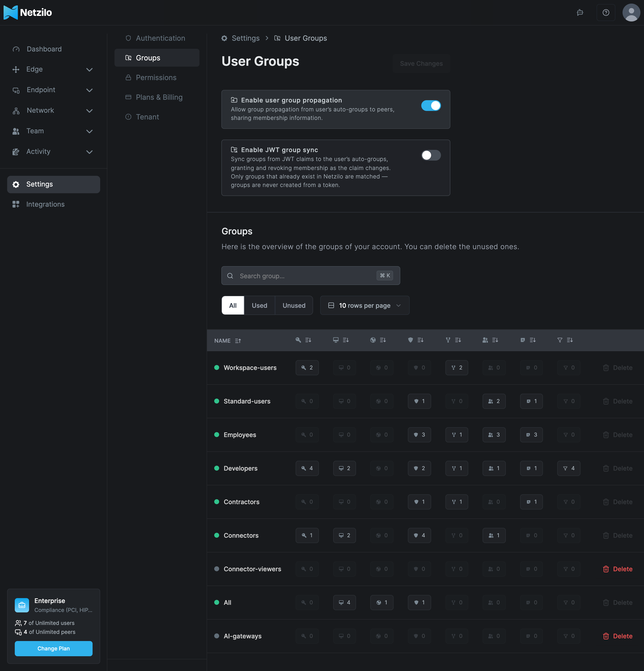Enable JWT group sync toggle
The image size is (644, 671).
click(431, 155)
